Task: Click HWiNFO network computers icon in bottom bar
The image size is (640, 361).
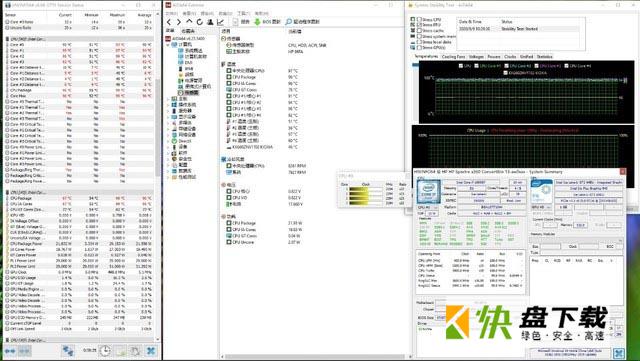Action: (x=68, y=350)
